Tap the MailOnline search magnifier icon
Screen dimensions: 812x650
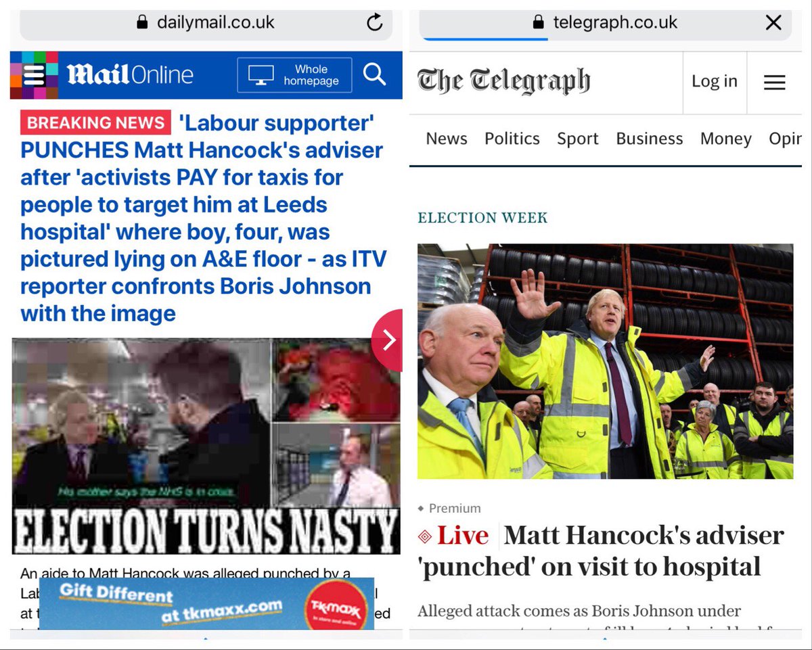click(374, 74)
